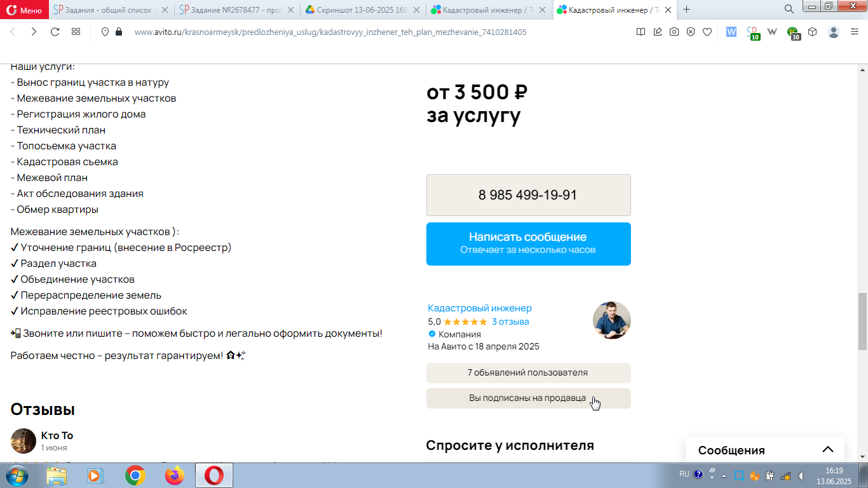Expand the Сообщения chat panel
The image size is (868, 488).
coord(827,450)
